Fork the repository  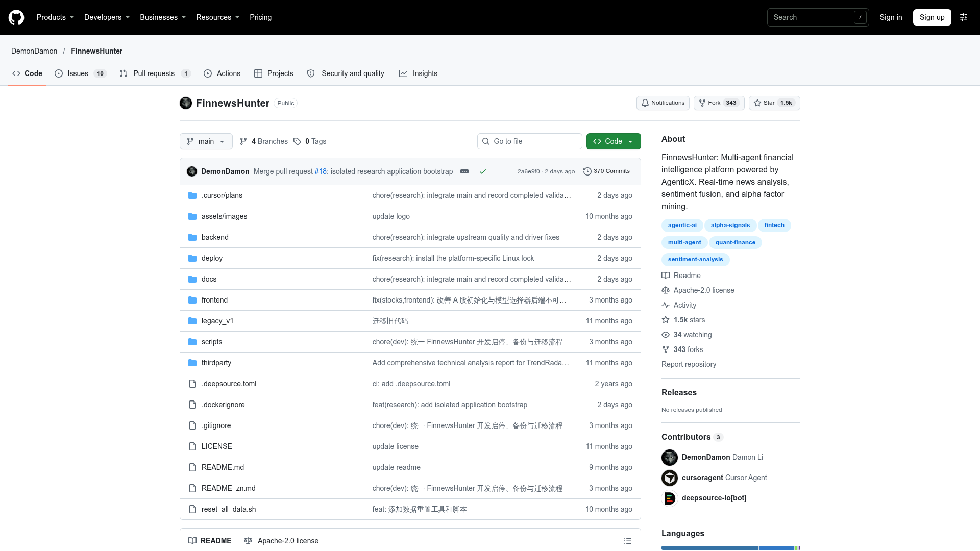click(719, 103)
